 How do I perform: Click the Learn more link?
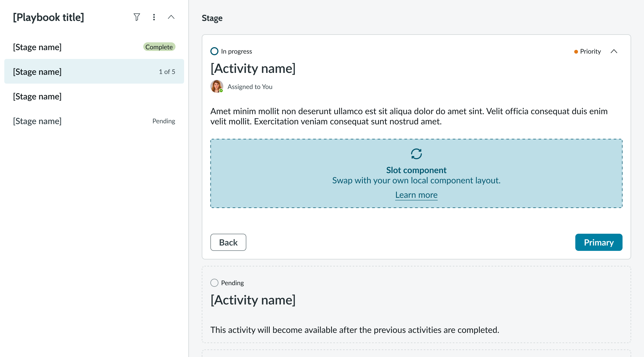click(x=416, y=195)
